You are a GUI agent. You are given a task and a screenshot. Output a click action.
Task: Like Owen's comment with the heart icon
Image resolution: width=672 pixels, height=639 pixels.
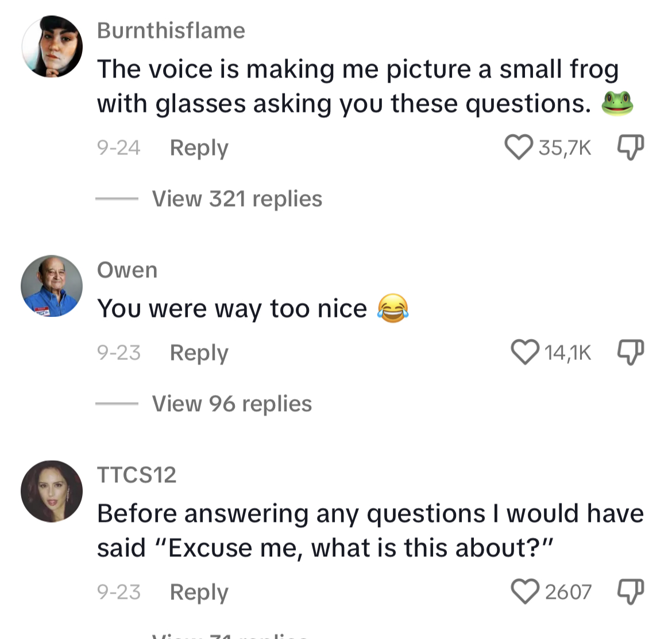[x=525, y=352]
